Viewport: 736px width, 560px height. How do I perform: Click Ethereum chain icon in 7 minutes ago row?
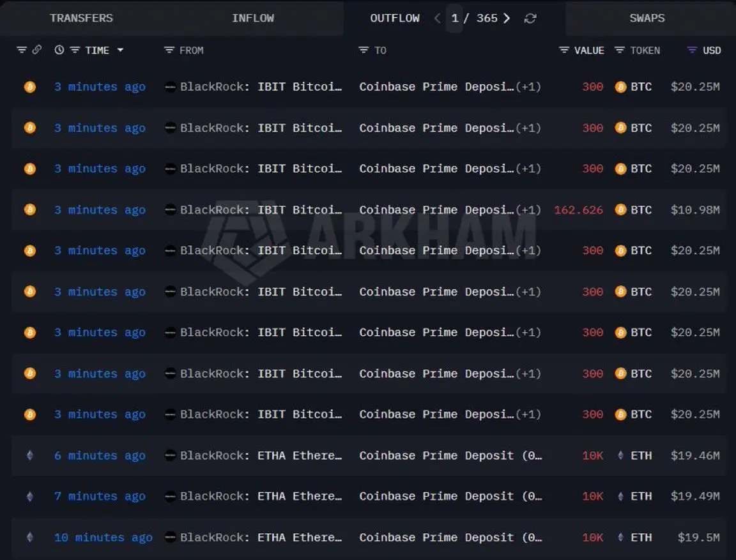point(29,496)
